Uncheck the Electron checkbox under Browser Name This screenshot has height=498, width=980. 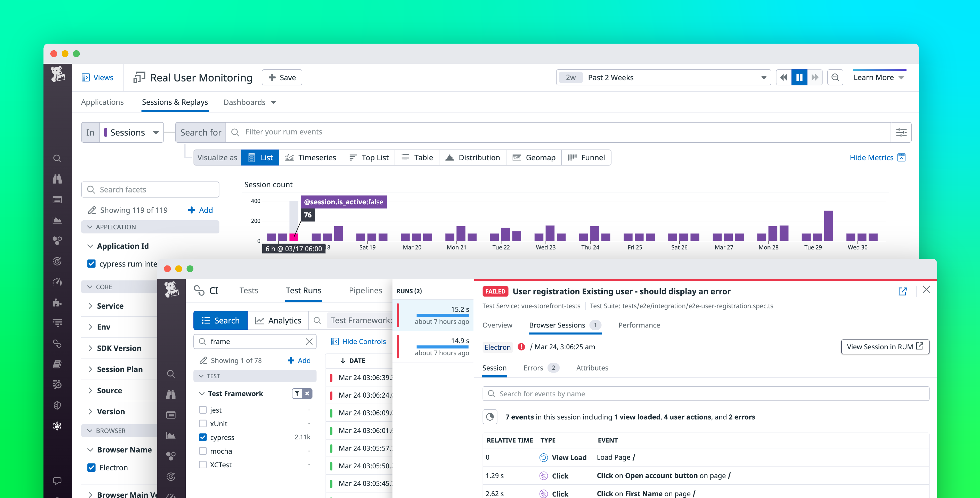(x=91, y=468)
